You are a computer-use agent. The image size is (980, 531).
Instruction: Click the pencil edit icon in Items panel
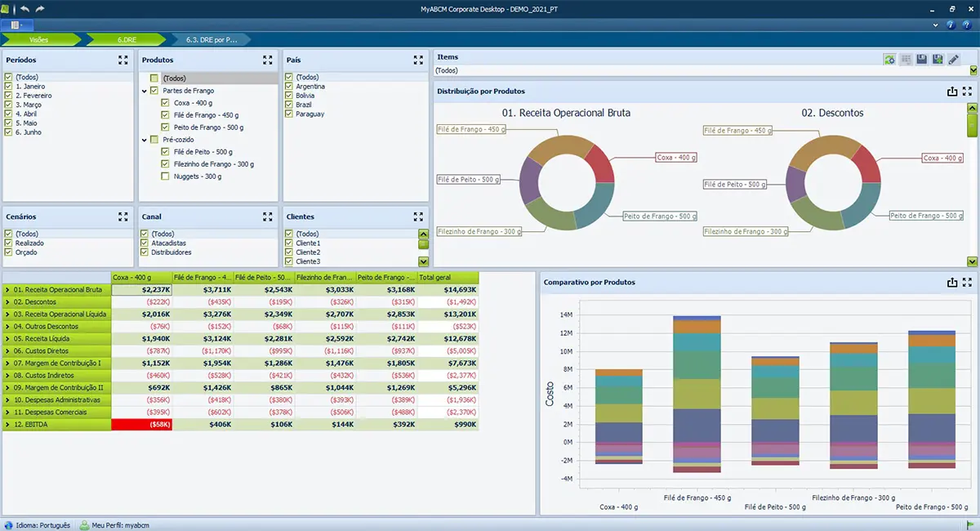coord(953,60)
